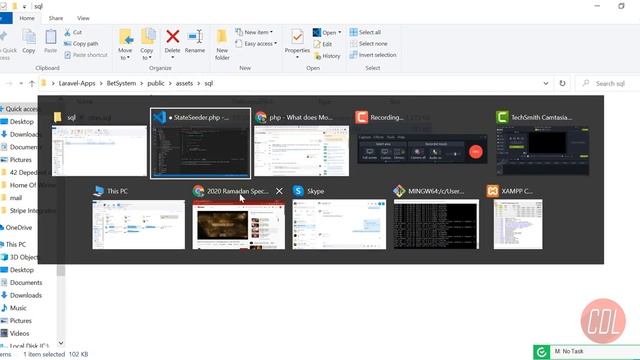Screen dimensions: 640x360
Task: Open the View ribbon tab
Action: [x=83, y=18]
